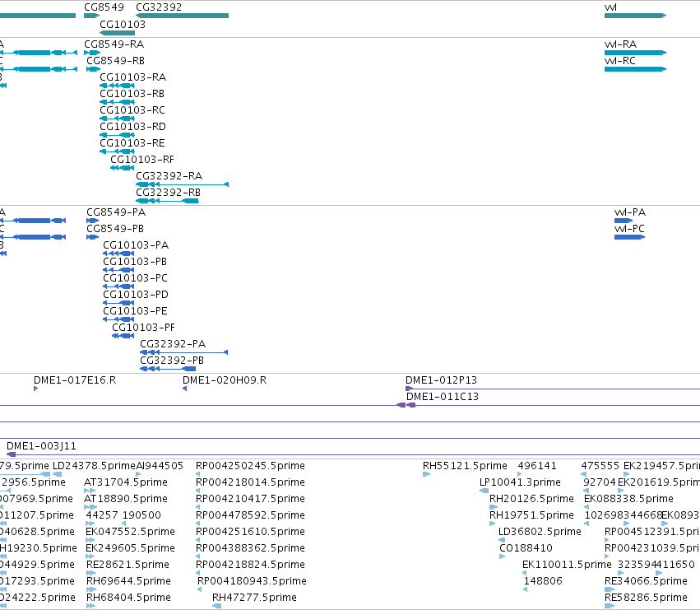Click EST RH20126.5prime

(x=531, y=499)
